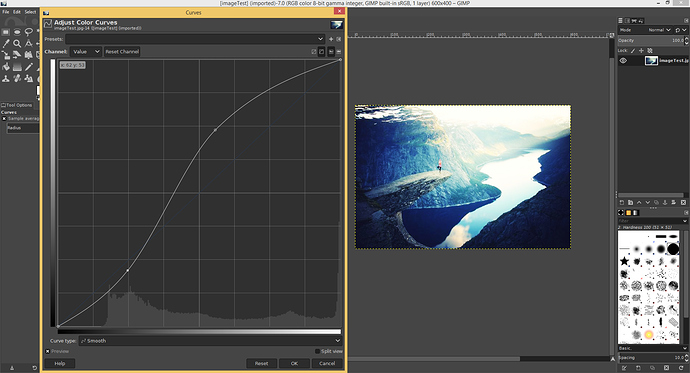Open Layers panel configure tab menu
Screen dimensions: 690x373
[x=686, y=21]
